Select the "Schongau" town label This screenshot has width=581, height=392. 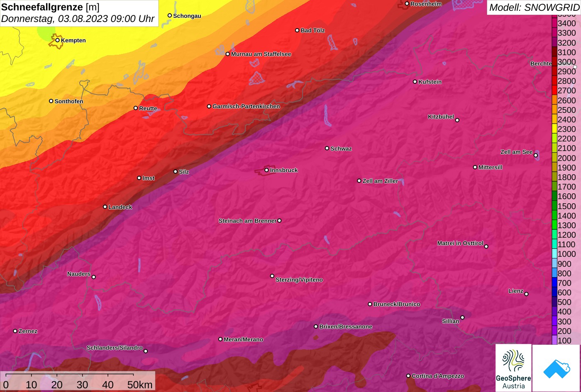coord(187,16)
